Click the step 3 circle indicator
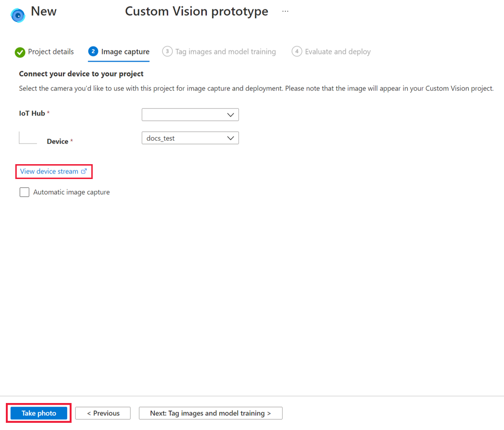 167,52
